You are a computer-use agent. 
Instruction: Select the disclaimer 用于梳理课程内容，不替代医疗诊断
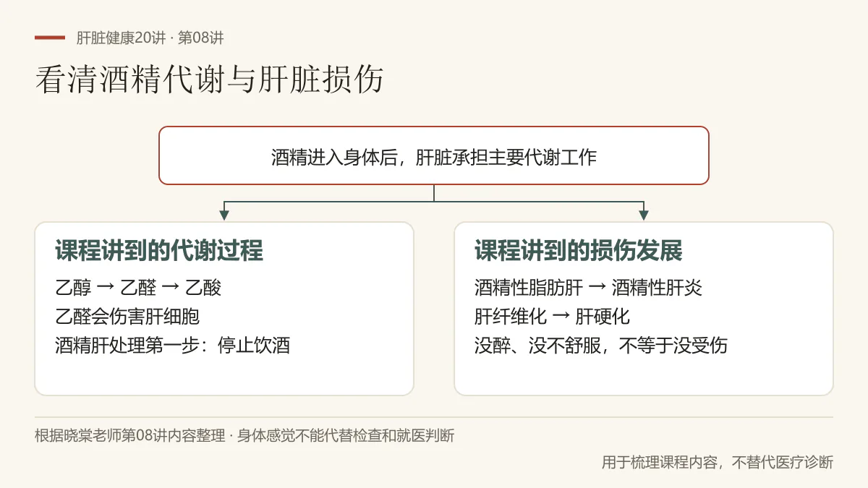(718, 462)
